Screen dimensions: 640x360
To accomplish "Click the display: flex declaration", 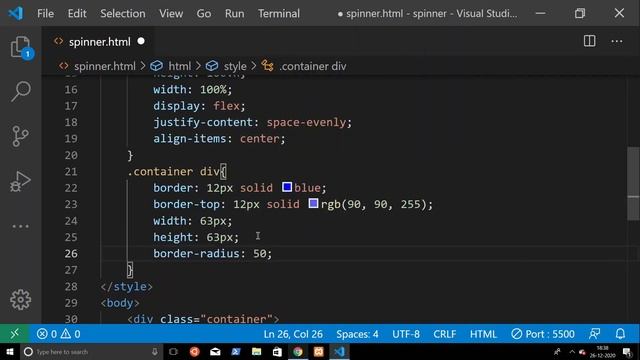I will (x=199, y=106).
